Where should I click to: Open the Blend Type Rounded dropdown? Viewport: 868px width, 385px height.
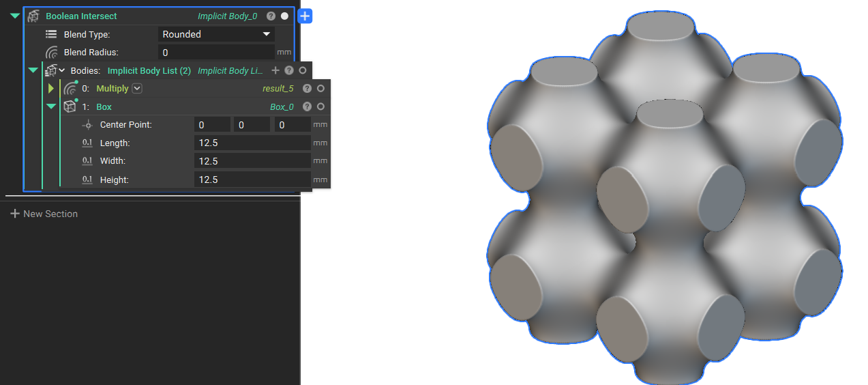[216, 34]
